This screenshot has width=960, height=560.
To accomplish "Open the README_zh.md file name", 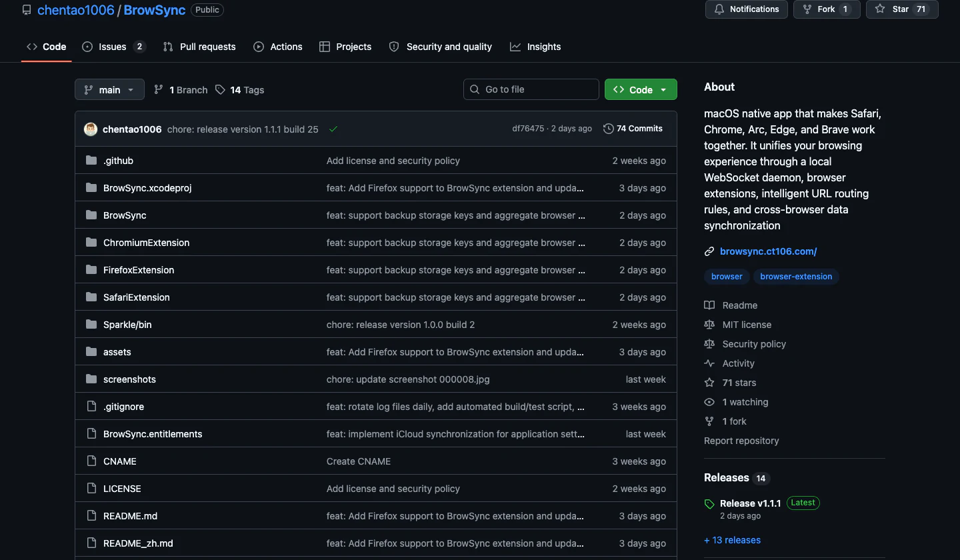I will pyautogui.click(x=138, y=543).
